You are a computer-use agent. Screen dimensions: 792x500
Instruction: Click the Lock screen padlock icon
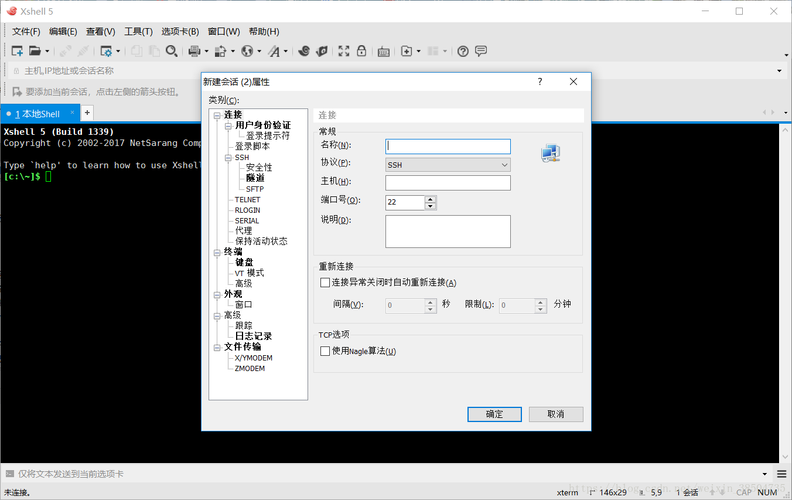click(x=362, y=51)
